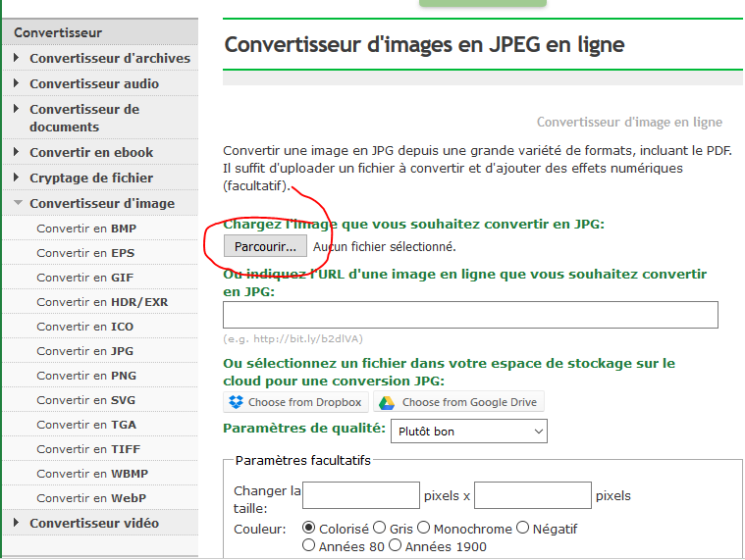Click the first pixels width field

pos(361,495)
